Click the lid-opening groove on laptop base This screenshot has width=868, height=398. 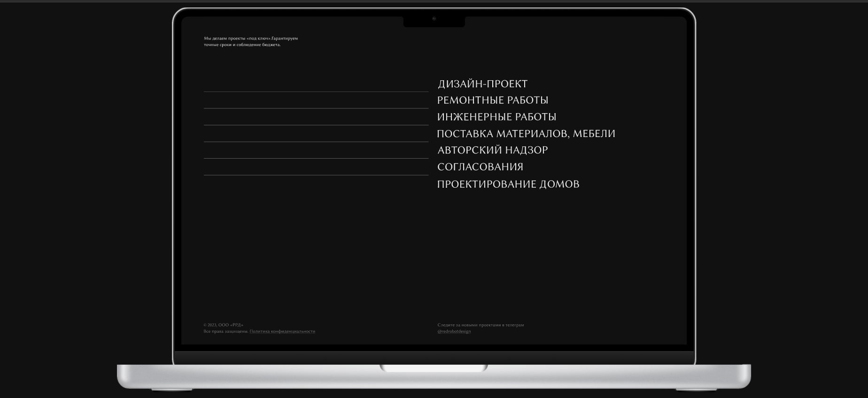(x=434, y=368)
